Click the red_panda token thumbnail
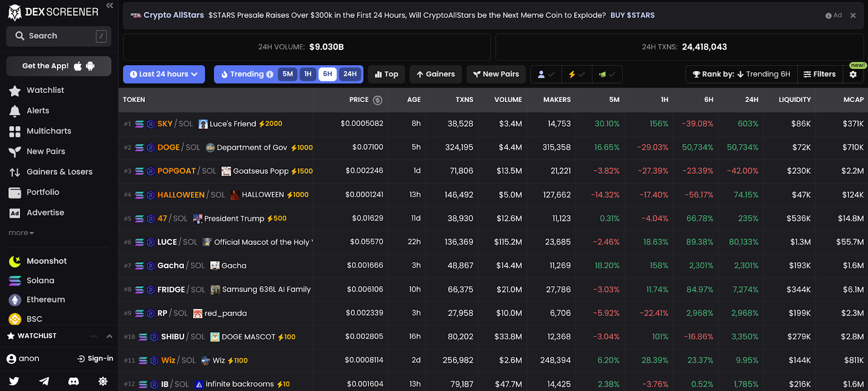Screen dimensions: 868x391 (x=197, y=313)
